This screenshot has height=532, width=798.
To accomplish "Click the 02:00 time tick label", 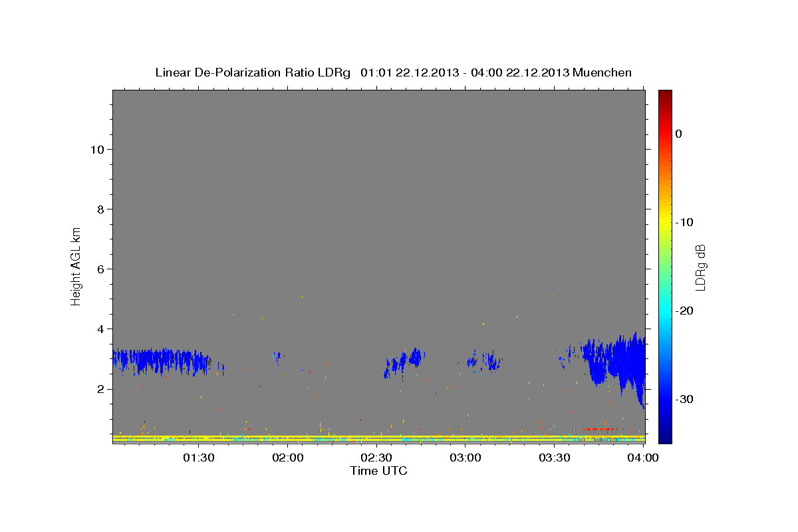I will click(288, 458).
